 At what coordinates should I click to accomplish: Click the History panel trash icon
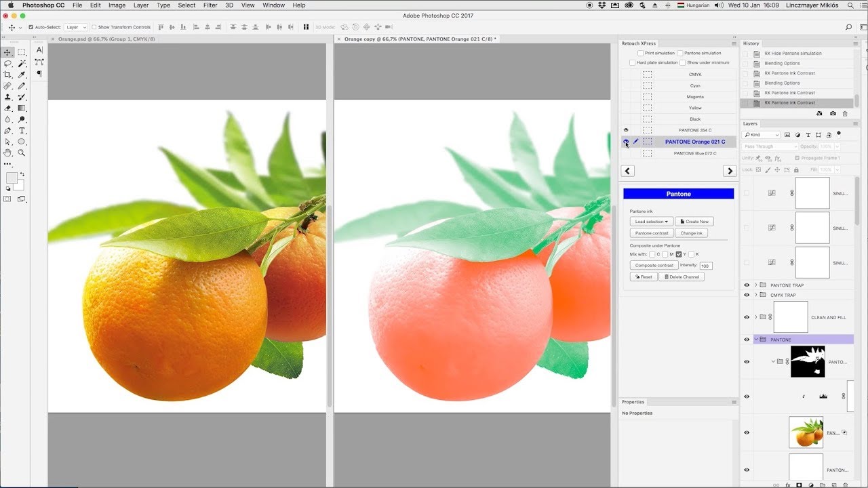[844, 113]
